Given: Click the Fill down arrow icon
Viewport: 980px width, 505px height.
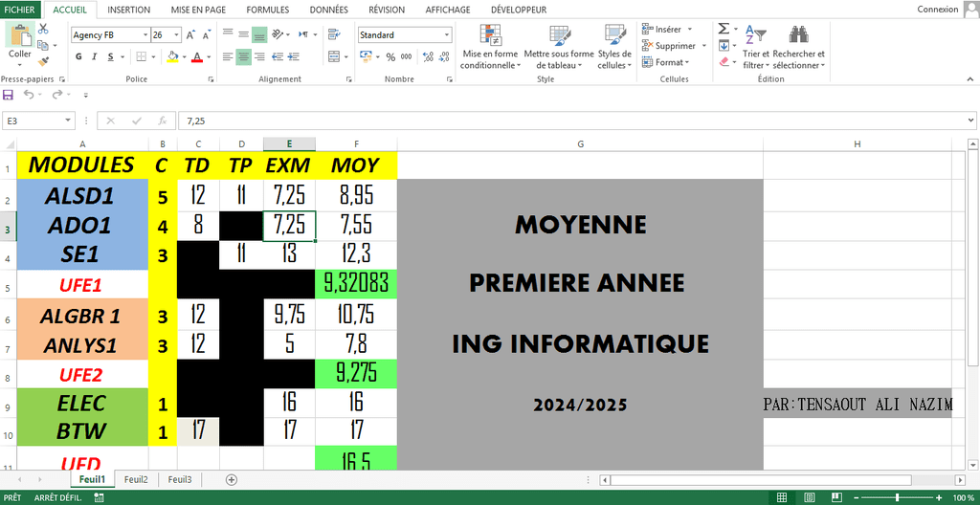Looking at the screenshot, I should [x=724, y=45].
